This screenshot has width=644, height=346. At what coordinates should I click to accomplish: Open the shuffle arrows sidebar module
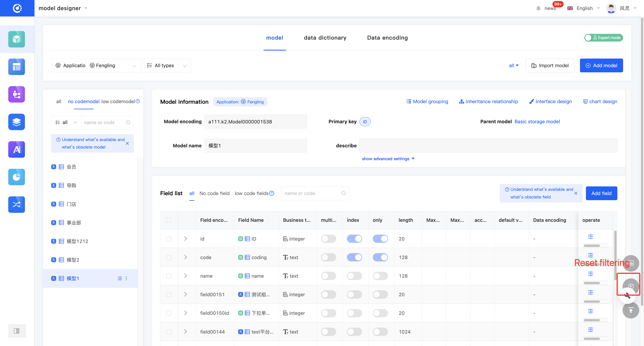tap(16, 204)
